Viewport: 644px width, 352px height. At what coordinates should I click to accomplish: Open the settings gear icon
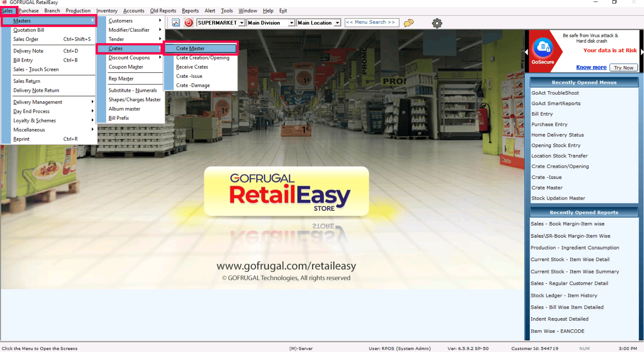point(437,23)
